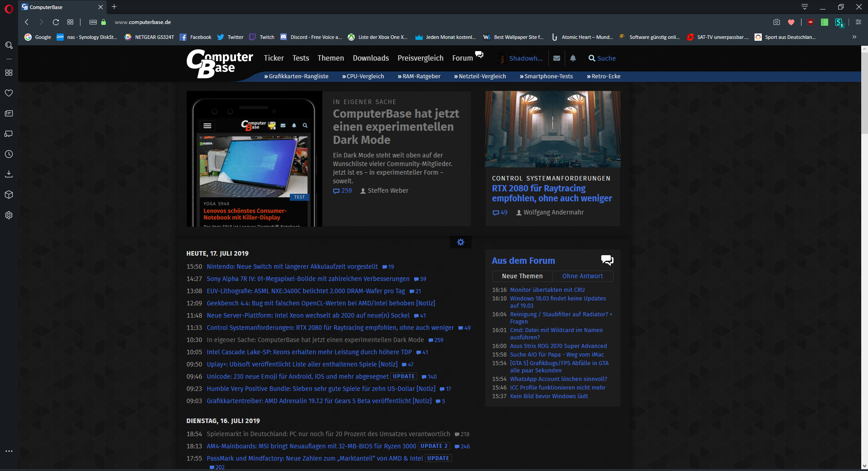Open the Forum menu item
The height and width of the screenshot is (471, 868).
tap(462, 58)
